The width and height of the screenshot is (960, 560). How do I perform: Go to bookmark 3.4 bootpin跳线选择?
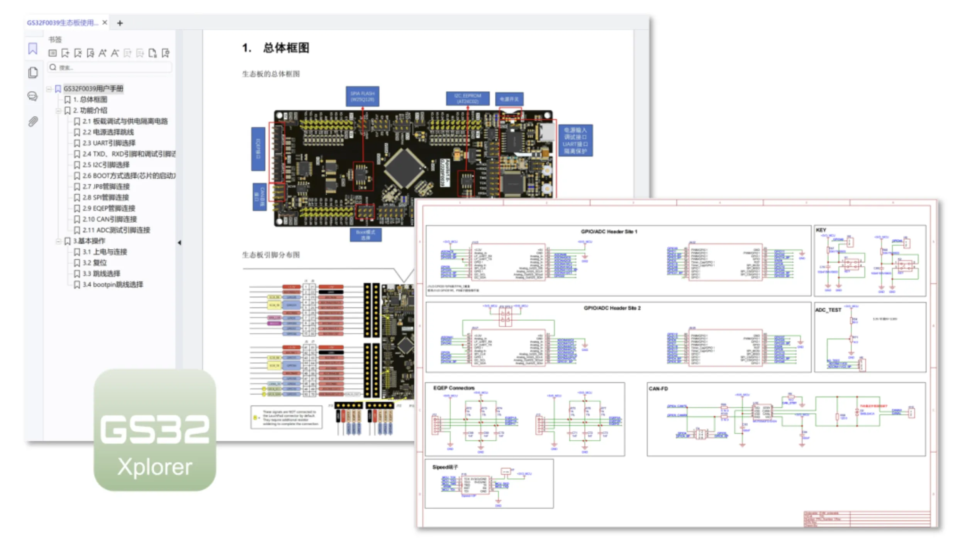coord(113,285)
